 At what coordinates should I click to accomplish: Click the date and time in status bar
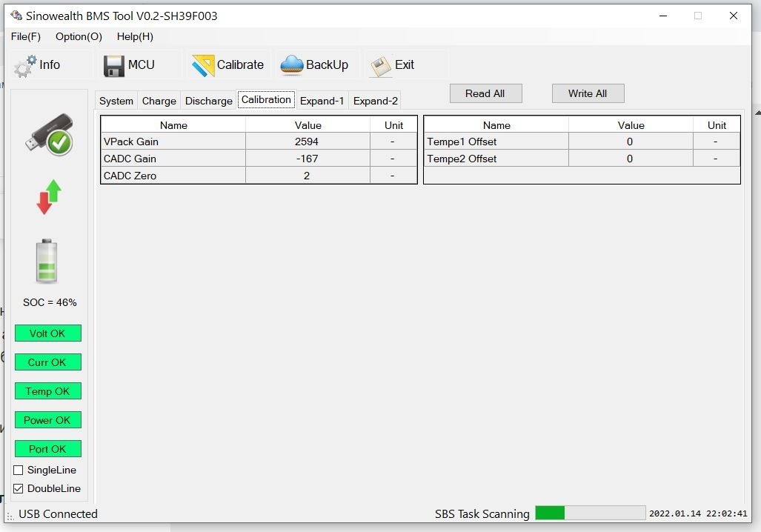(698, 513)
